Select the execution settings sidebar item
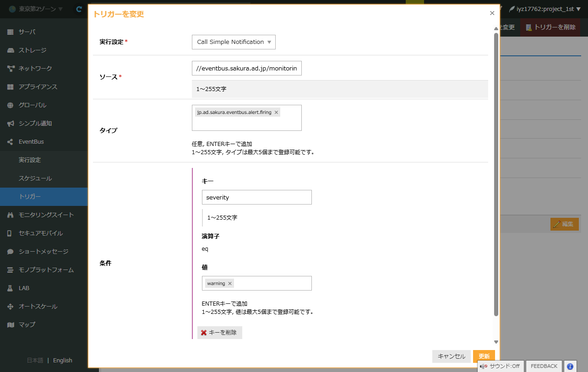The height and width of the screenshot is (372, 588). (x=30, y=160)
